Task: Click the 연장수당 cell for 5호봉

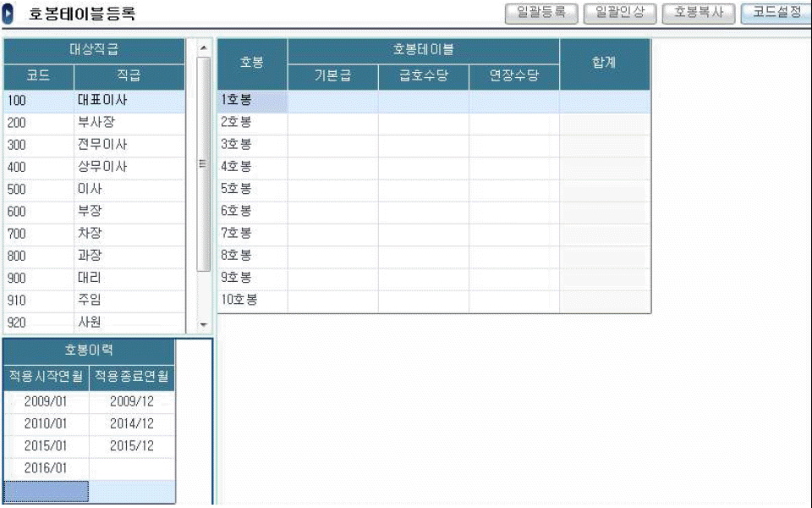Action: pyautogui.click(x=513, y=189)
